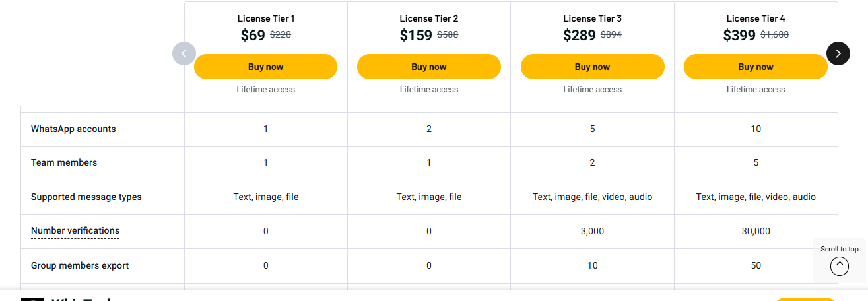Click the previous arrow on pricing carousel

point(184,53)
